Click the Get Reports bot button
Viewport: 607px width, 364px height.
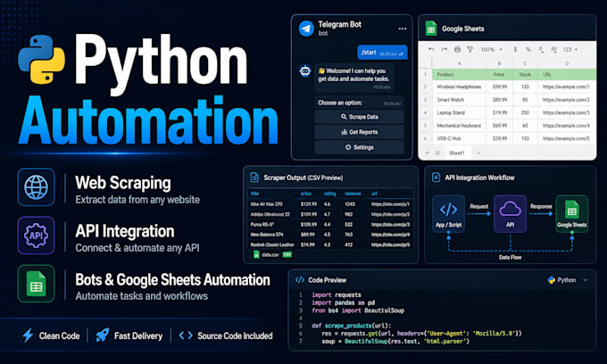359,132
